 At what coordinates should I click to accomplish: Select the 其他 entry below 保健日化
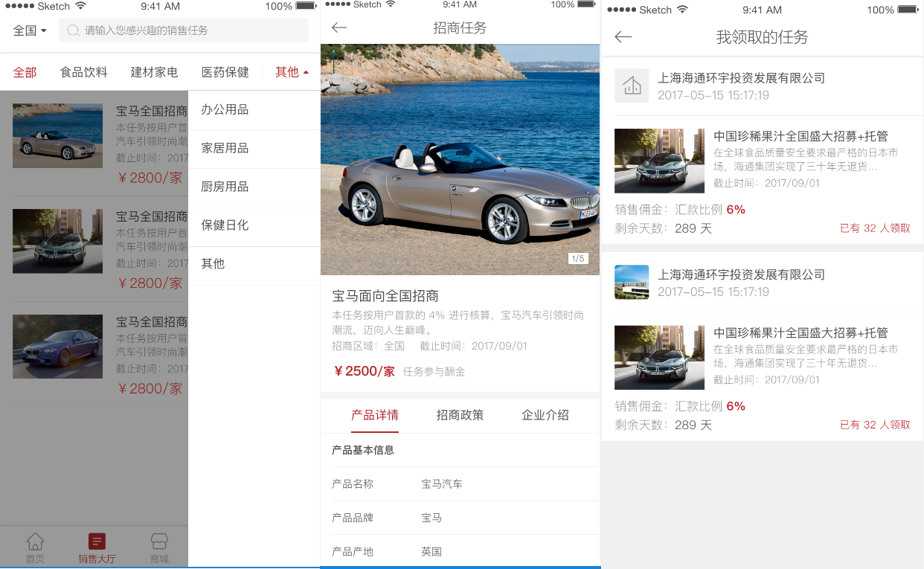point(254,265)
